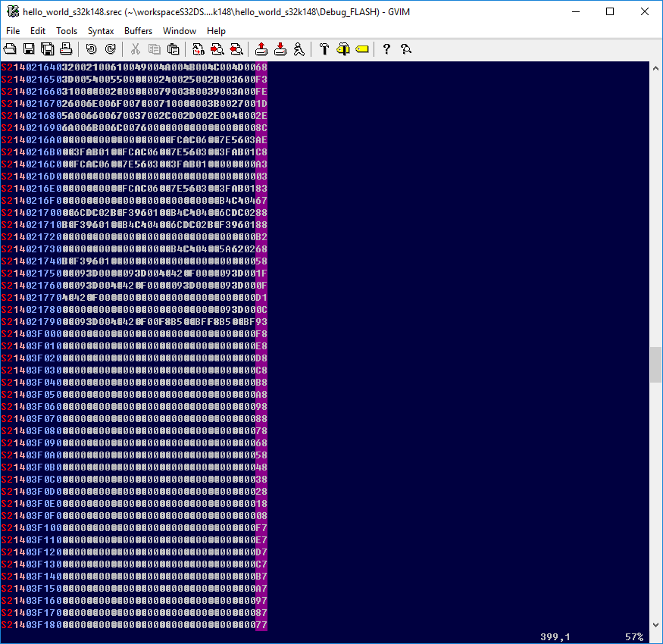Open the Buffers menu
This screenshot has height=644, width=663.
coord(138,31)
